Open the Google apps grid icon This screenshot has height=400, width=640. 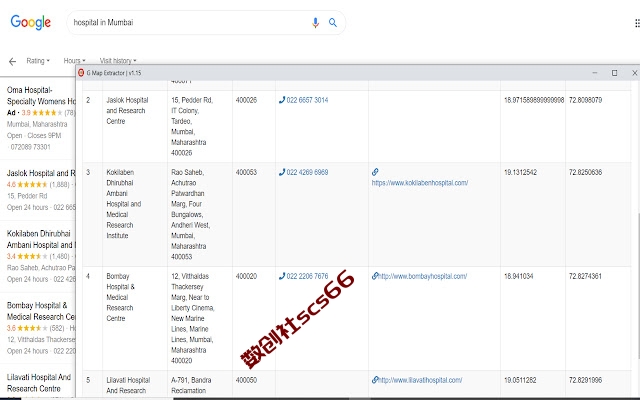pos(637,23)
